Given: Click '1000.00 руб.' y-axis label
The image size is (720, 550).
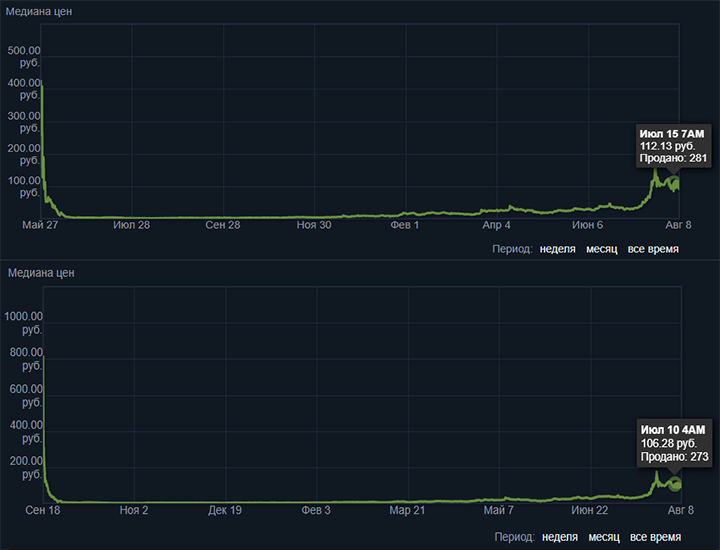Looking at the screenshot, I should (23, 323).
